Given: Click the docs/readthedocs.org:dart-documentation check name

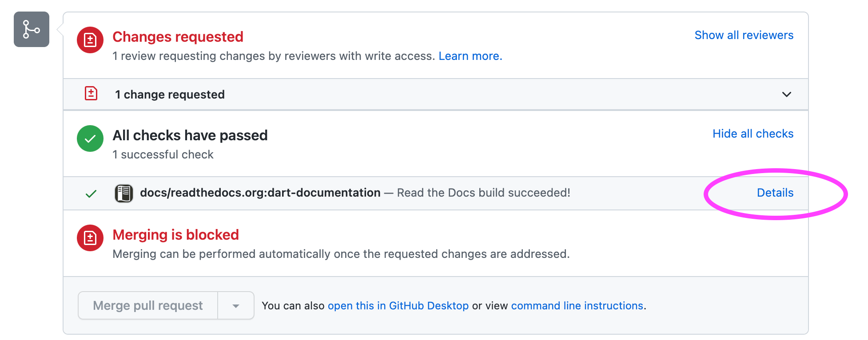Looking at the screenshot, I should (260, 193).
